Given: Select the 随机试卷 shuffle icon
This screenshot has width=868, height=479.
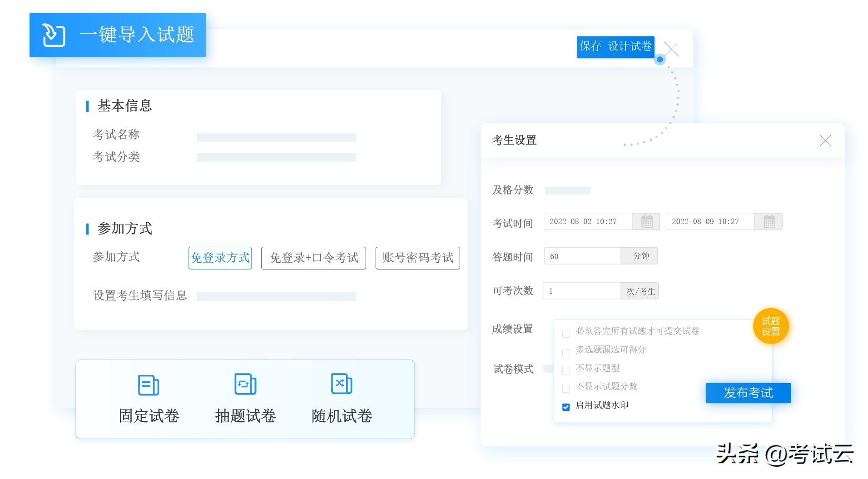Looking at the screenshot, I should [x=341, y=385].
